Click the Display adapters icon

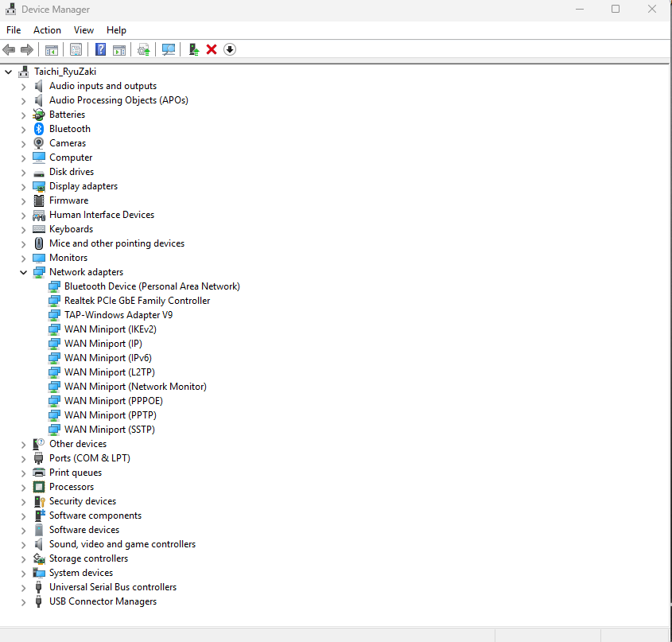coord(39,186)
